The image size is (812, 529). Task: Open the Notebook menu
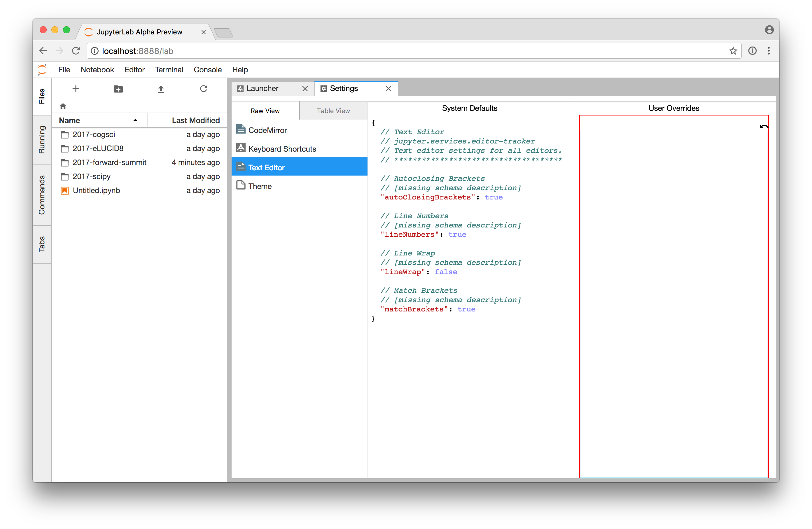coord(97,70)
